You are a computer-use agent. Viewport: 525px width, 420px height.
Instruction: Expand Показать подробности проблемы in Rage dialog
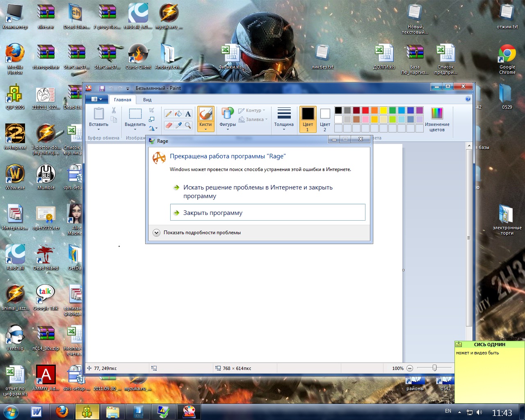(198, 233)
